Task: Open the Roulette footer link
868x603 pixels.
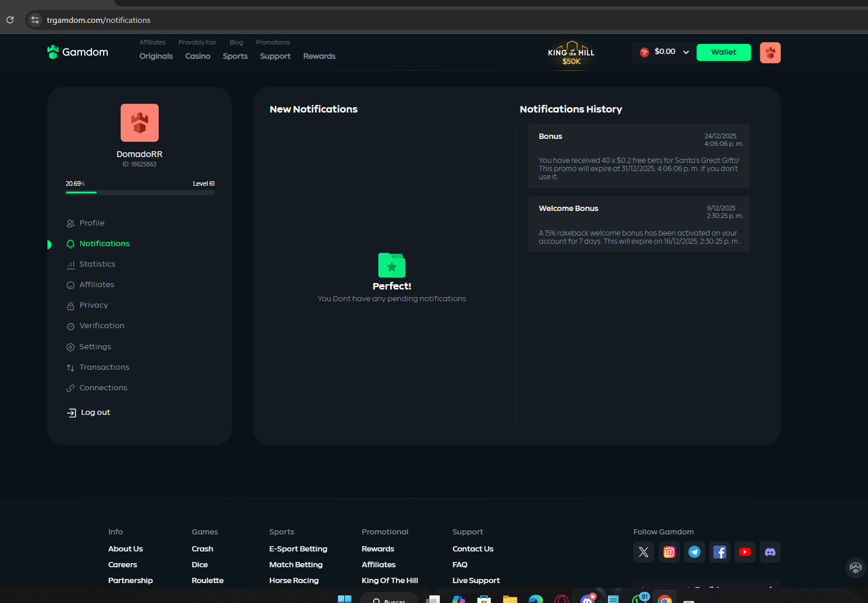Action: click(x=208, y=581)
